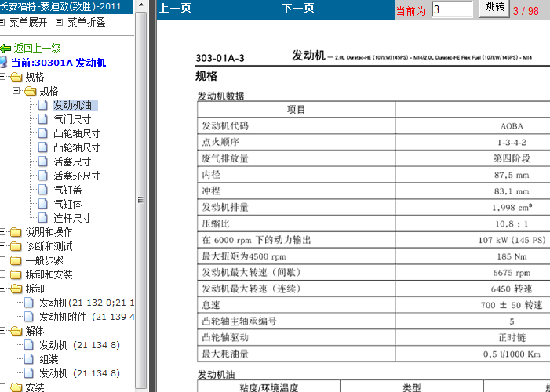Click the 菜单折叠 collapse-menu icon
The width and height of the screenshot is (550, 392).
tap(60, 23)
